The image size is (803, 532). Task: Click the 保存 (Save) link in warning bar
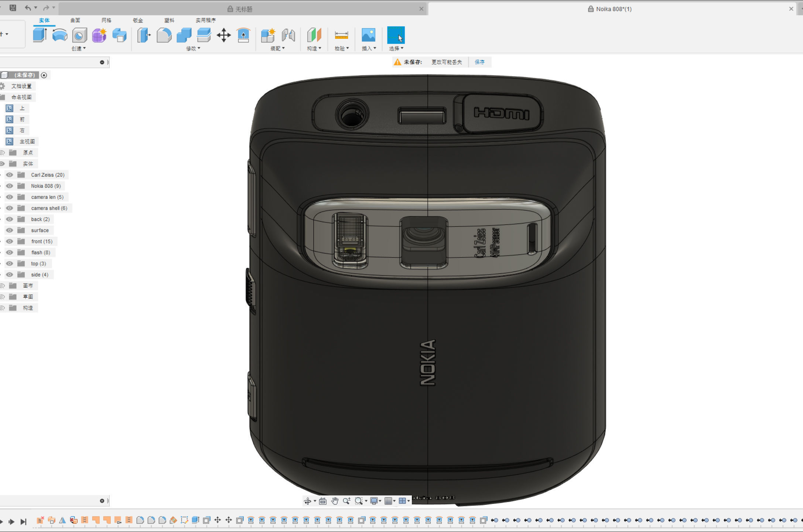479,62
